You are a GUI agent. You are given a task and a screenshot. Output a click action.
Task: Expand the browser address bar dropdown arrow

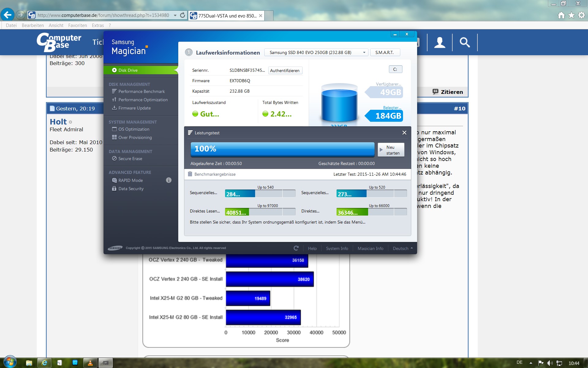tap(175, 15)
